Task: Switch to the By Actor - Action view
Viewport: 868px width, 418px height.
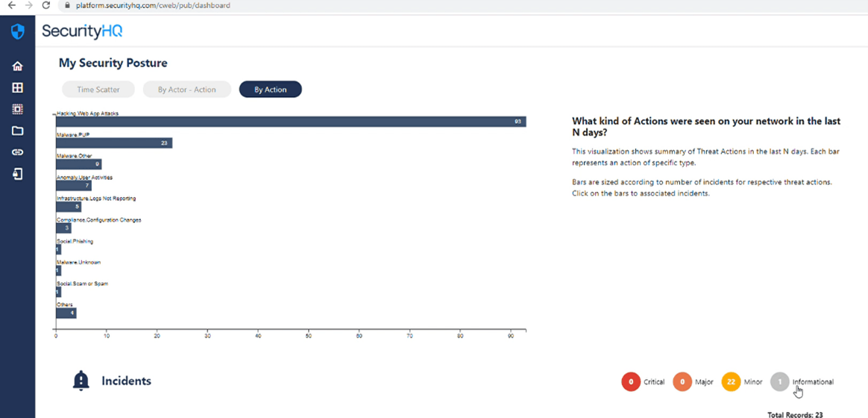Action: click(186, 90)
